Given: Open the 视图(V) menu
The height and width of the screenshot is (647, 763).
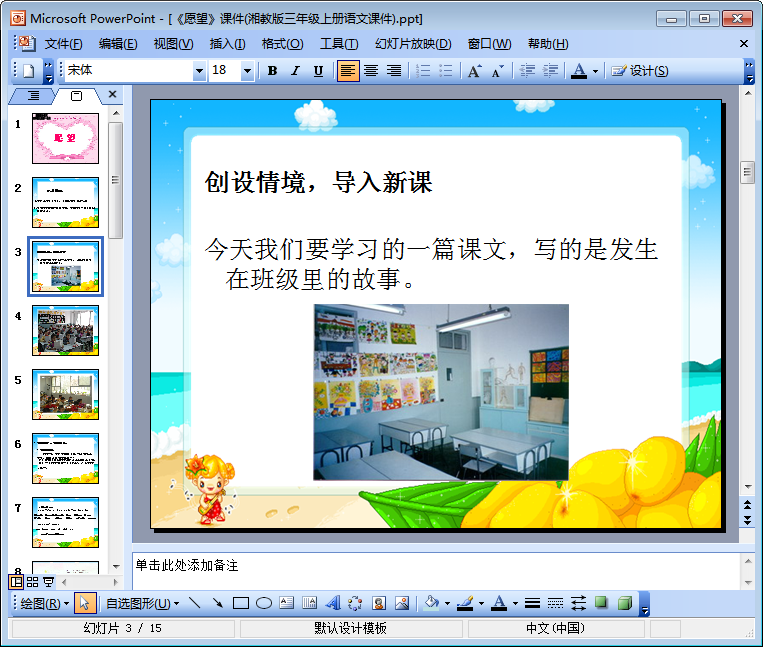Looking at the screenshot, I should click(173, 44).
